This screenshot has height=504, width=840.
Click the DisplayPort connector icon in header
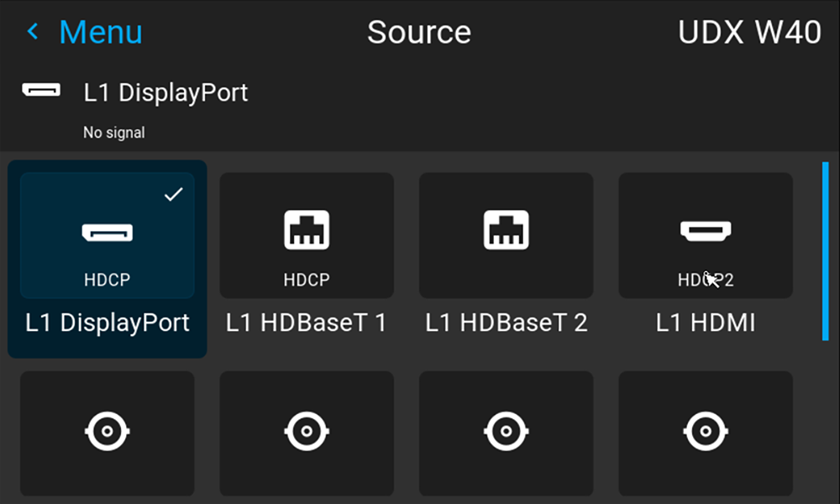point(41,89)
